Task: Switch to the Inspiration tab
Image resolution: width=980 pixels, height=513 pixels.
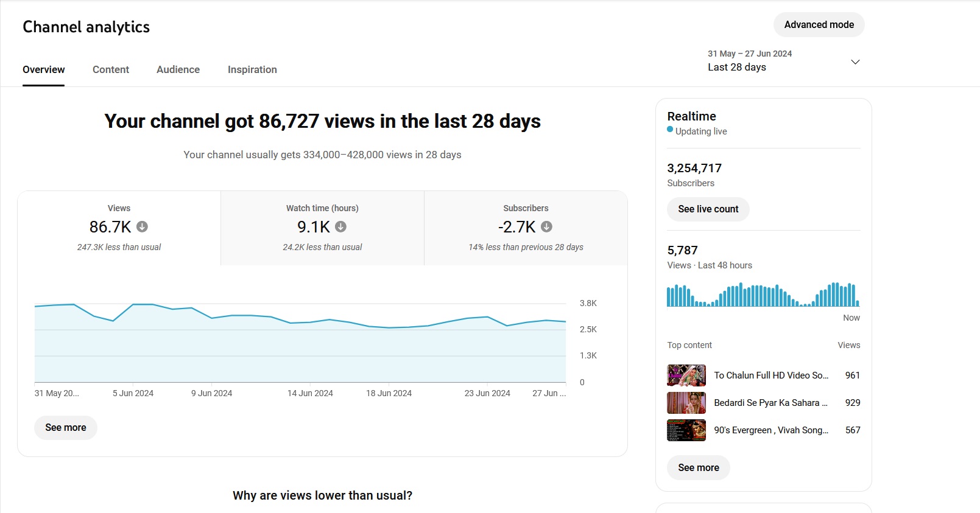Action: click(252, 69)
